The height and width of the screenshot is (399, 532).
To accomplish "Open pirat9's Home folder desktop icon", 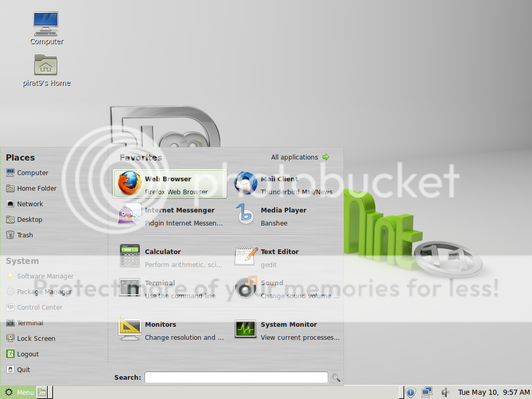I will [x=46, y=71].
